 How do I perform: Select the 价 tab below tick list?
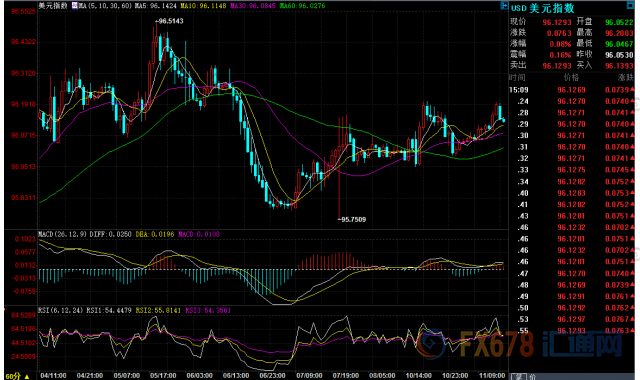[532, 376]
